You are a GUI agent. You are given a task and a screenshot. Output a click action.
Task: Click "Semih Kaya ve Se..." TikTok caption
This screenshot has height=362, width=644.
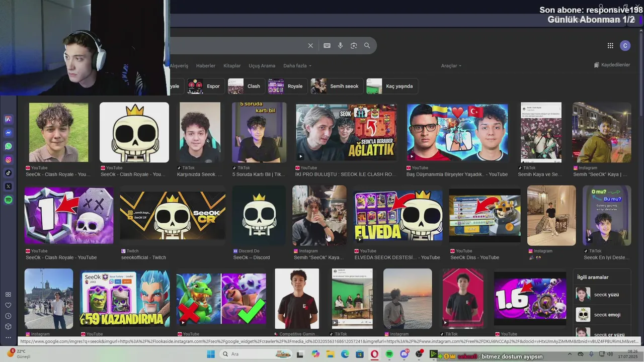point(540,174)
